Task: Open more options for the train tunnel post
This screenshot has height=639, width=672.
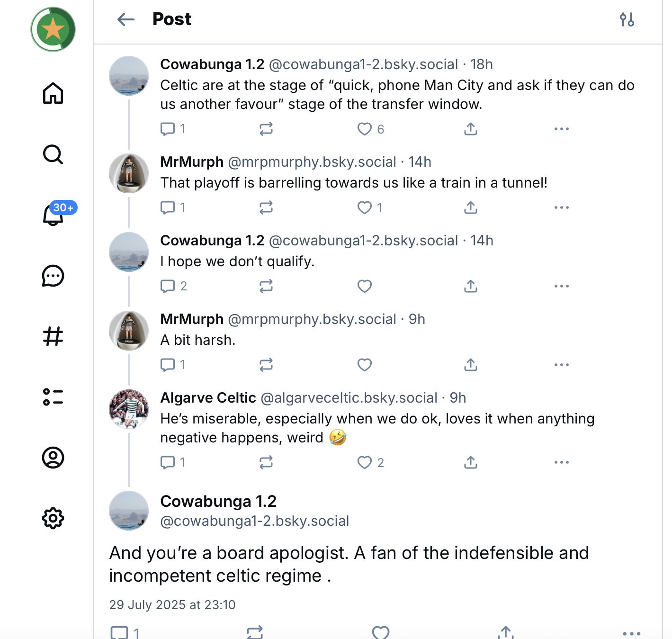Action: (561, 207)
